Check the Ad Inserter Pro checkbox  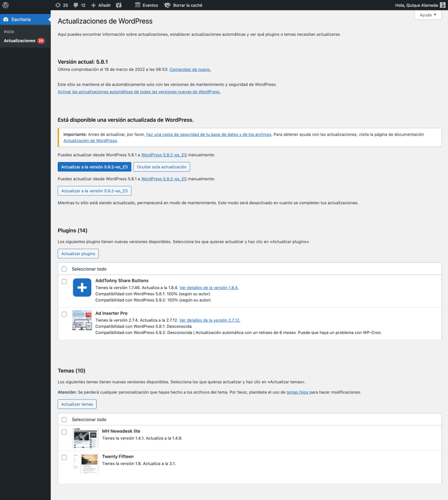click(64, 314)
